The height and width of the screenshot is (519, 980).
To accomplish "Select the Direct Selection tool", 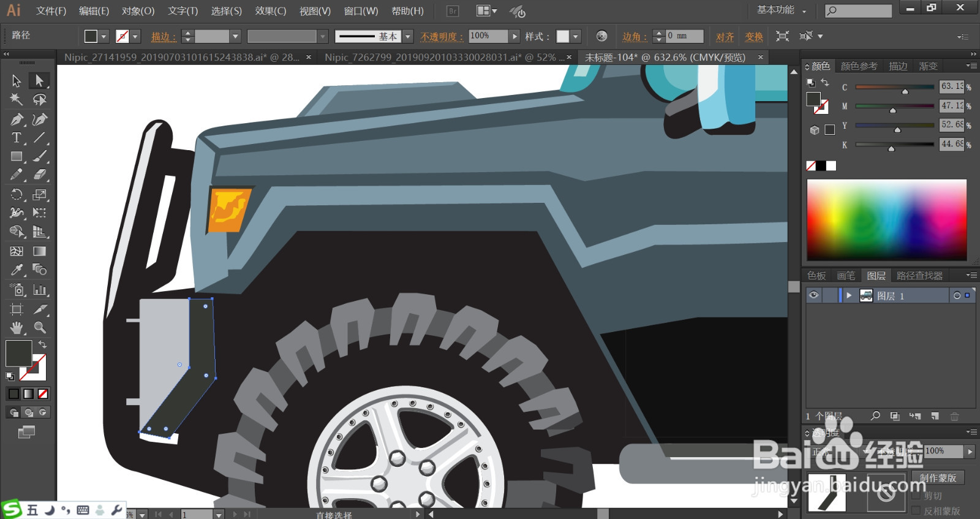I will 39,80.
